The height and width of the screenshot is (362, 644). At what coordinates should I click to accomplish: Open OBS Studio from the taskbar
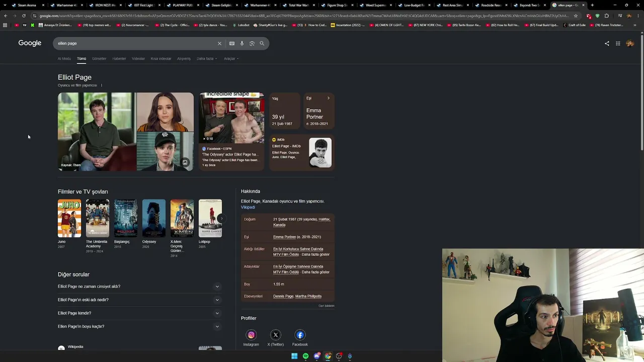coord(339,356)
